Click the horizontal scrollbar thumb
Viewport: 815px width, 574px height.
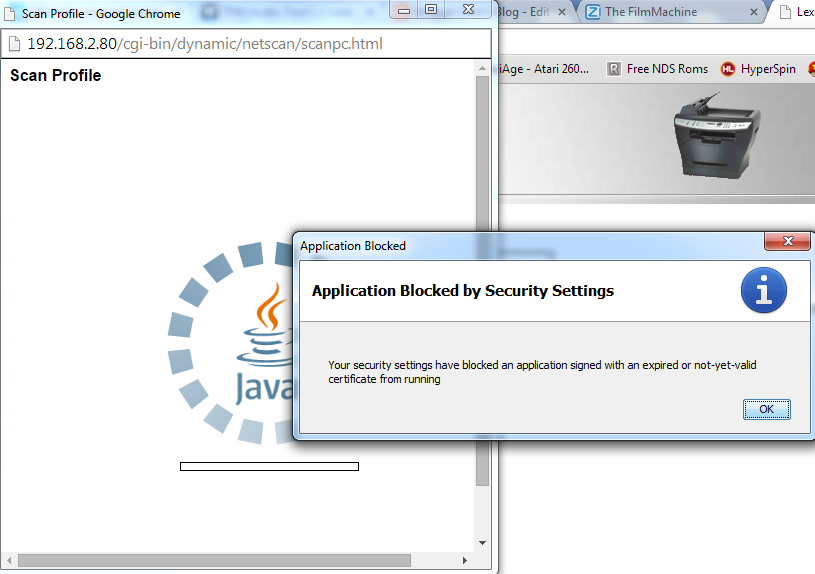pyautogui.click(x=214, y=560)
